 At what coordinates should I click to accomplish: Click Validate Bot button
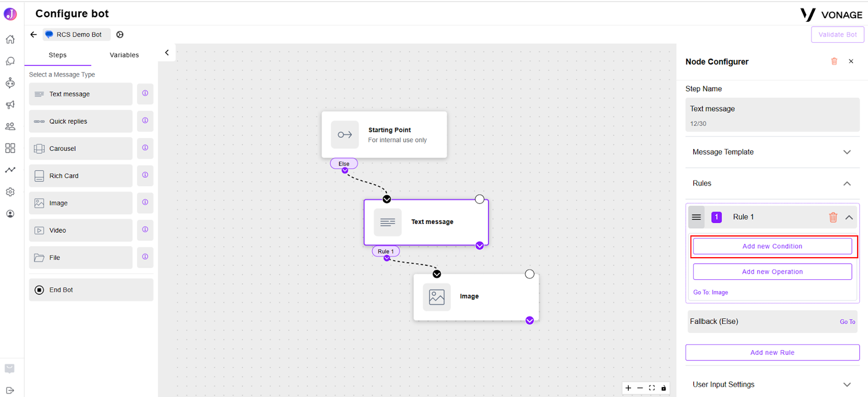pos(838,35)
